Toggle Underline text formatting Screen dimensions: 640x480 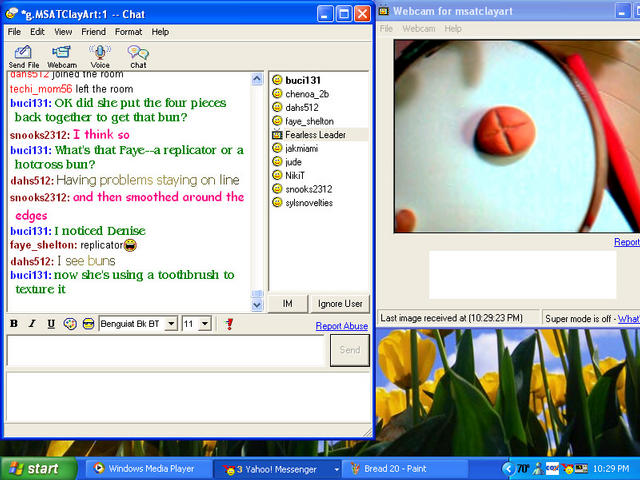(51, 324)
